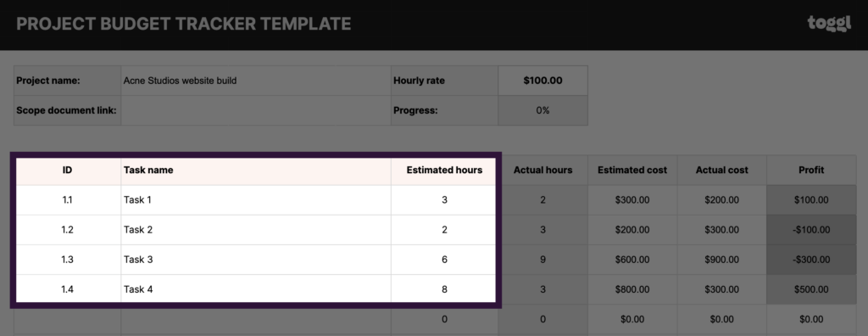Click the $900.00 actual cost cell
The height and width of the screenshot is (336, 868).
point(721,260)
